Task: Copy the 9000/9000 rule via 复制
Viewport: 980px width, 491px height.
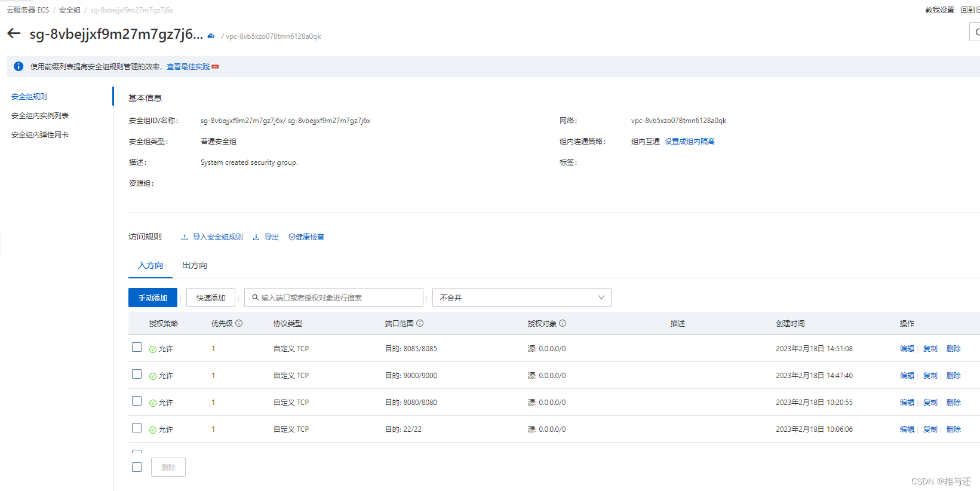Action: [930, 376]
